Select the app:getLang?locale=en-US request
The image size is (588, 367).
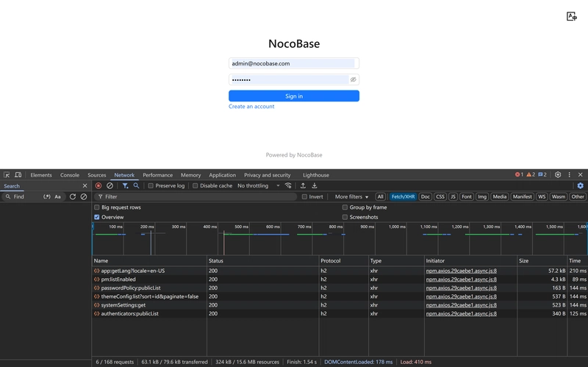133,271
